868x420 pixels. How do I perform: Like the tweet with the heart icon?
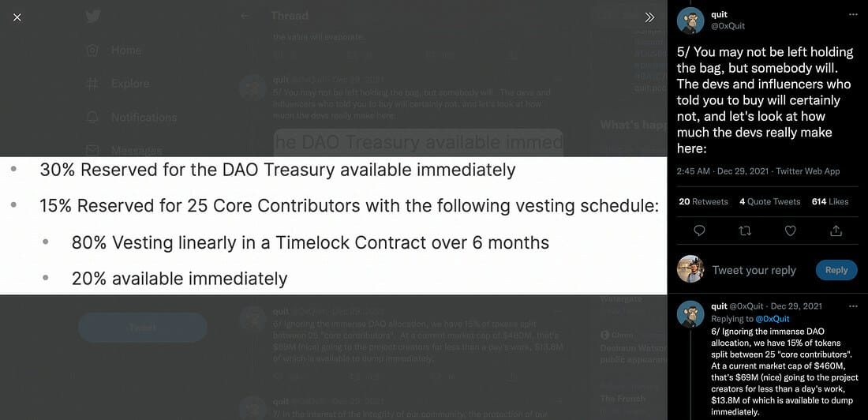tap(791, 231)
